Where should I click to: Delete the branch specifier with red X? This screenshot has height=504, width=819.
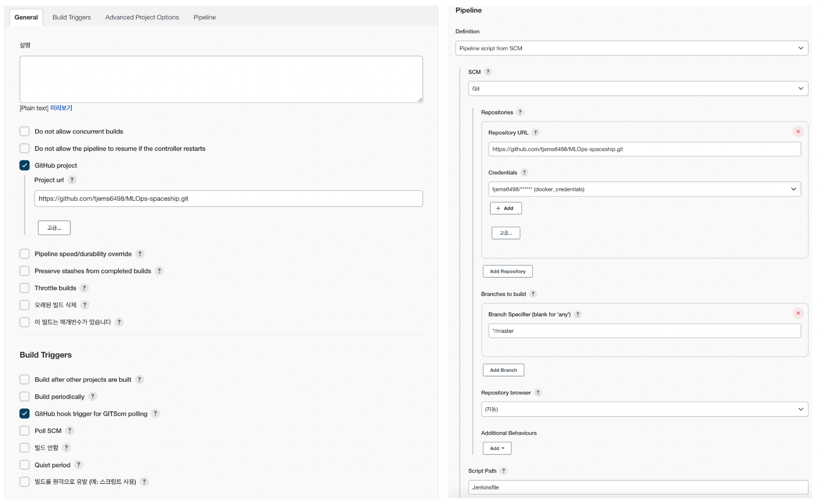pyautogui.click(x=798, y=313)
